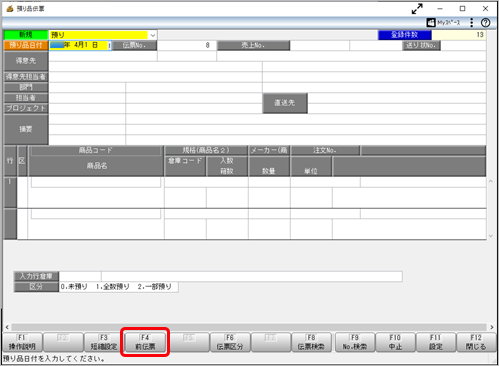Maximize the 預り品伝票 window
Viewport: 499px width, 366px height.
click(x=462, y=9)
